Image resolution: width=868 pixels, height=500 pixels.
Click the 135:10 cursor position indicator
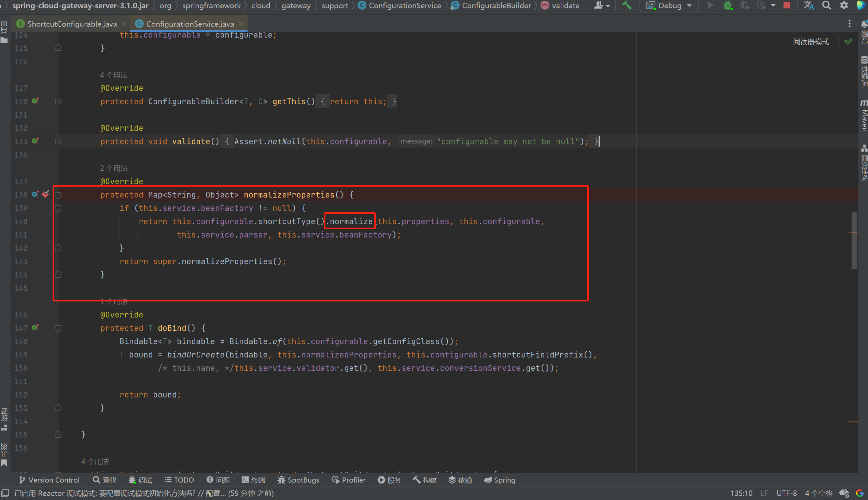pyautogui.click(x=741, y=493)
